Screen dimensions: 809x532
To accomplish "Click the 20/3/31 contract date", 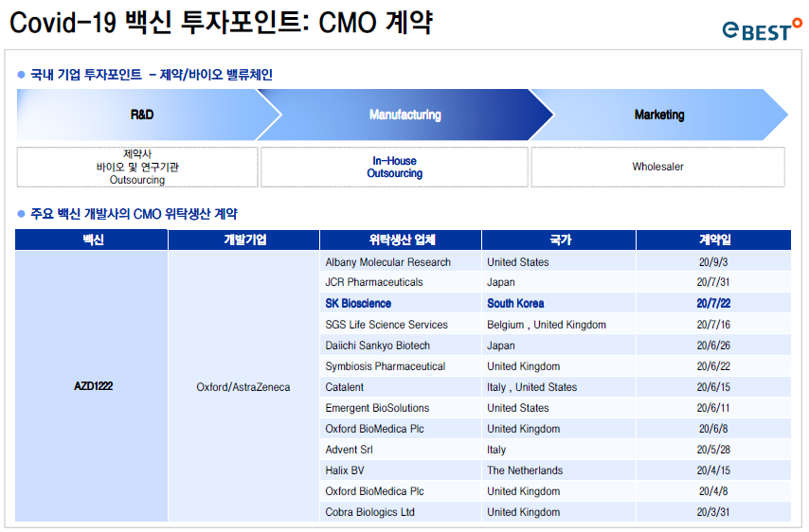I will (x=713, y=512).
